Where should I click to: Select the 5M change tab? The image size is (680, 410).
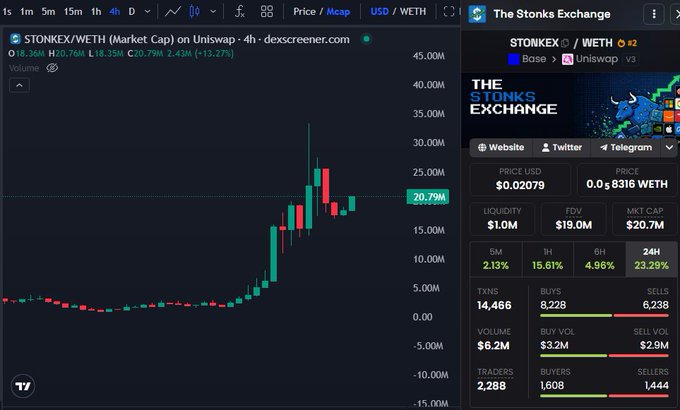pos(496,259)
